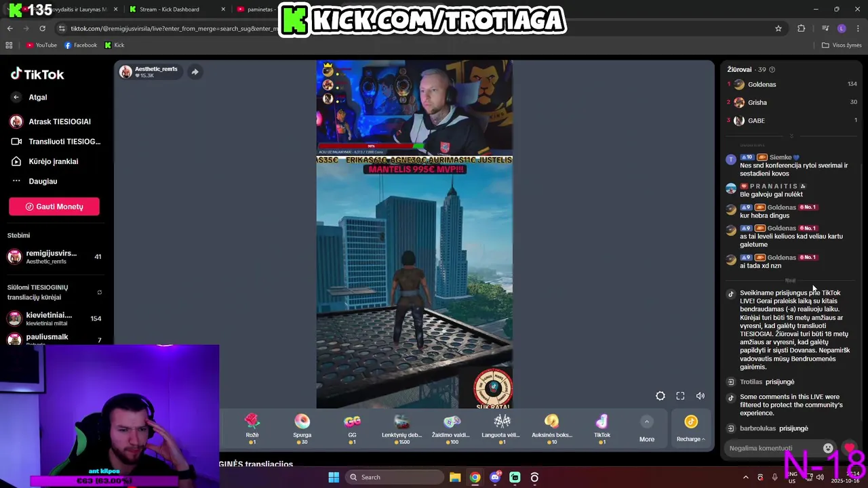868x488 pixels.
Task: Send the Rožė gift
Action: [252, 429]
